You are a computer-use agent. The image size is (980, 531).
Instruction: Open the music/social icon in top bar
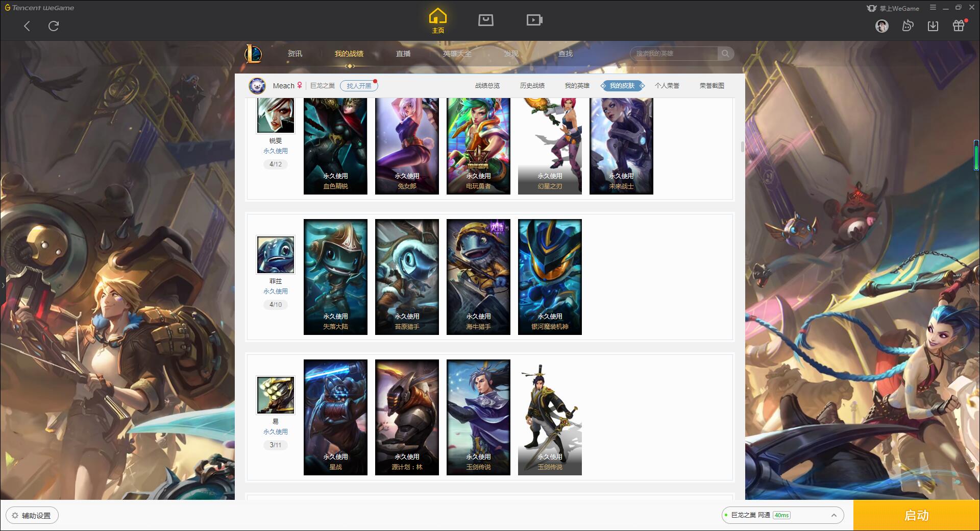click(x=908, y=26)
